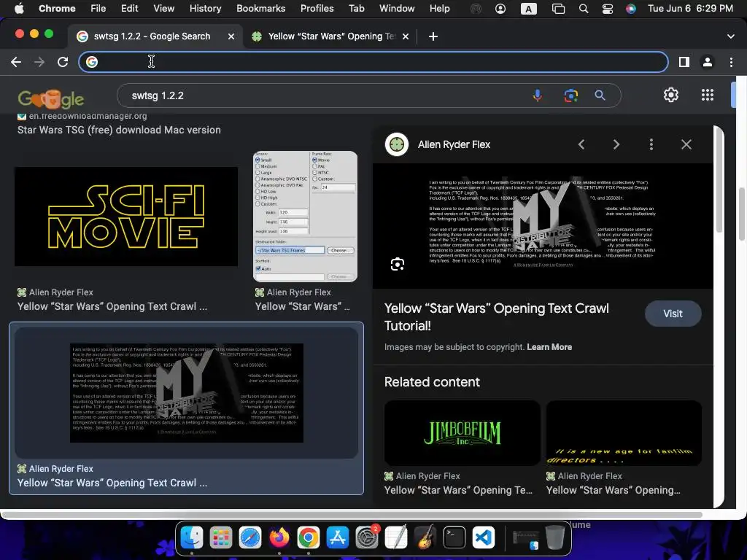
Task: Click the magnifier search button
Action: click(x=600, y=96)
